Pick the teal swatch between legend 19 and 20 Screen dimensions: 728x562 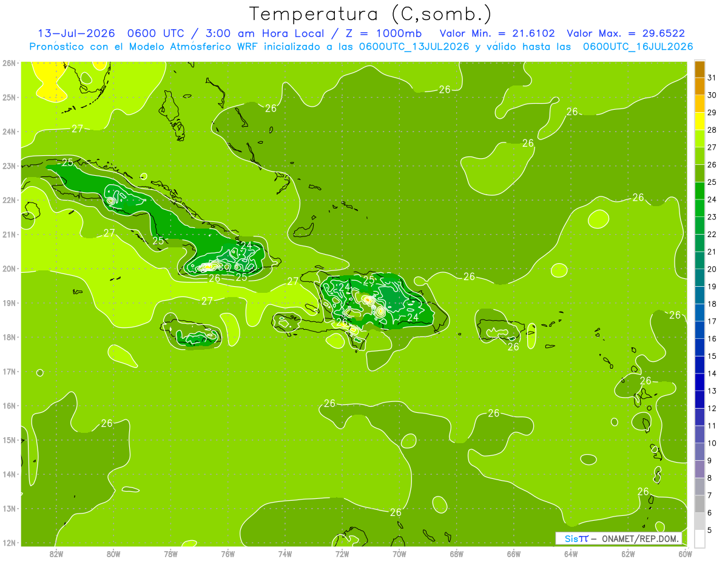pyautogui.click(x=699, y=278)
